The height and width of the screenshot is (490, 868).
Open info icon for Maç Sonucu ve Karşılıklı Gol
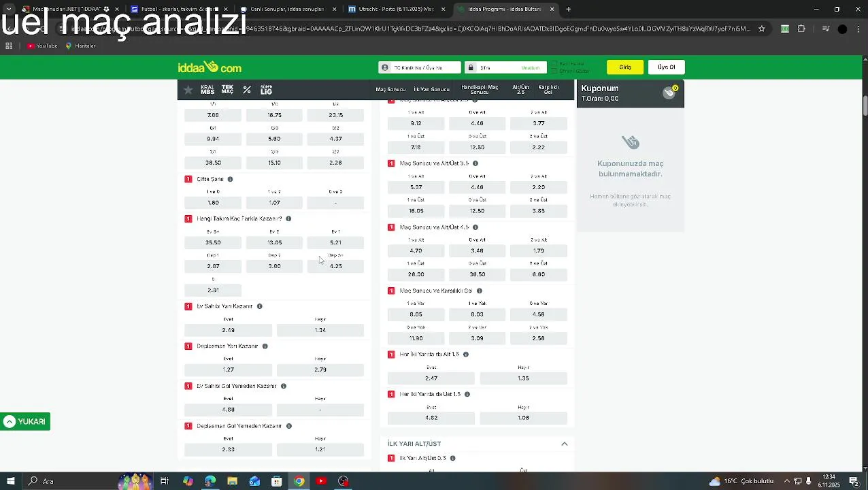tap(479, 291)
